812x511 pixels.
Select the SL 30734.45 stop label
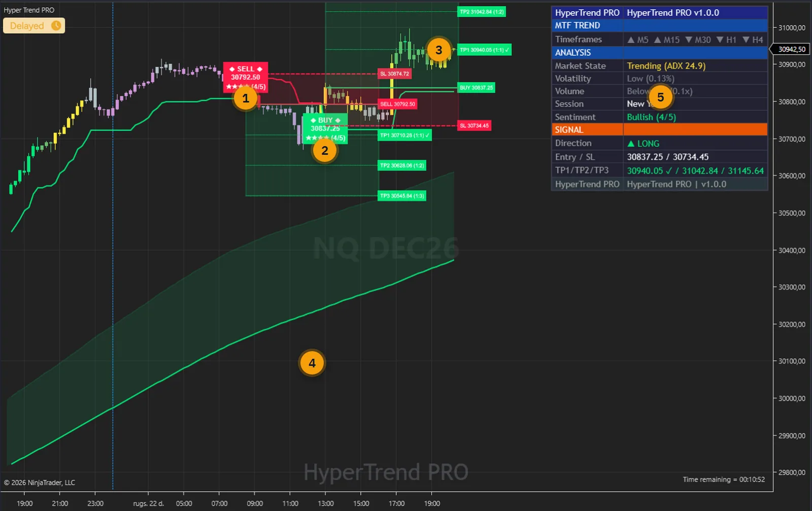pyautogui.click(x=474, y=125)
